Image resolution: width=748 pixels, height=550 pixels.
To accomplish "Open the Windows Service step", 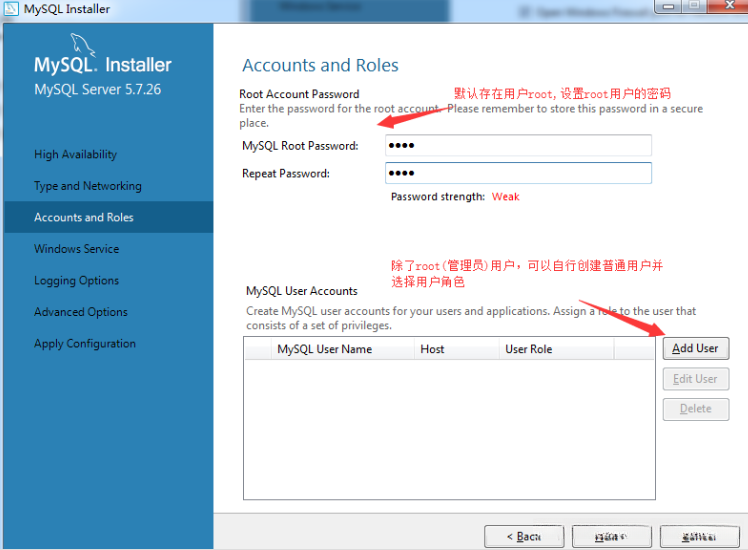I will 76,249.
